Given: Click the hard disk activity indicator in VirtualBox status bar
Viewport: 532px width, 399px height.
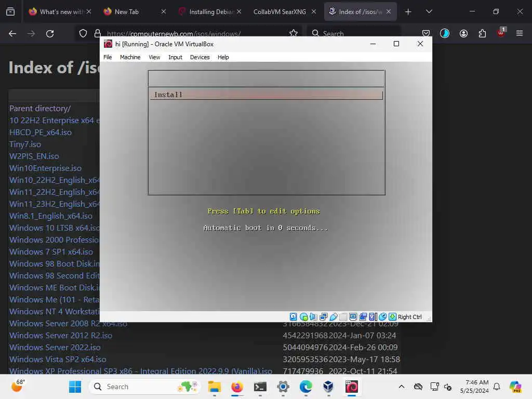Looking at the screenshot, I should [294, 316].
